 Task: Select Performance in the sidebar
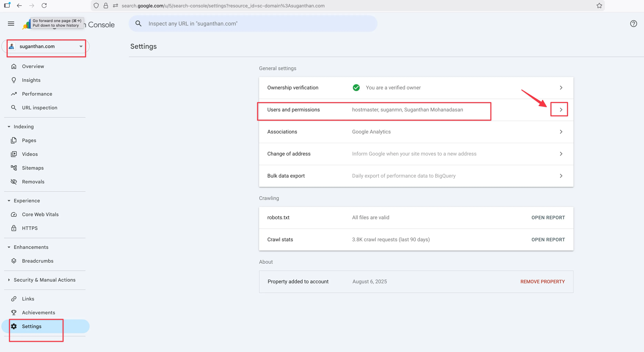[x=37, y=94]
